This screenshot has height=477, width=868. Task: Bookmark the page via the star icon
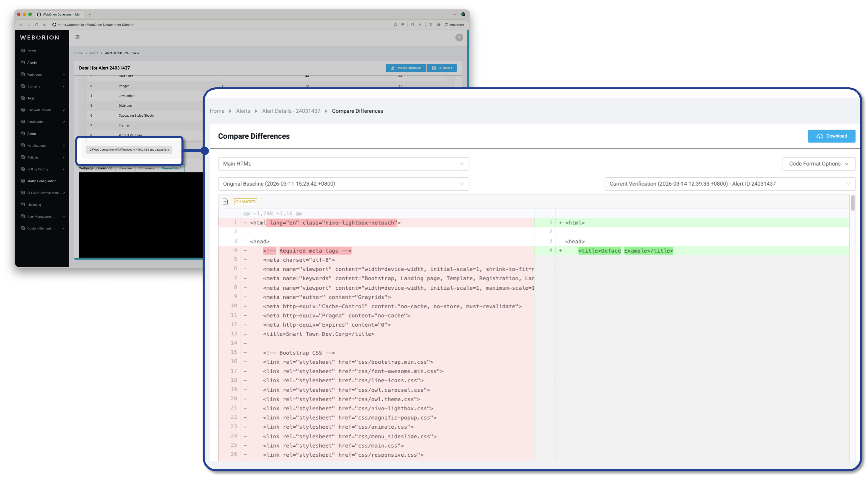click(x=396, y=25)
